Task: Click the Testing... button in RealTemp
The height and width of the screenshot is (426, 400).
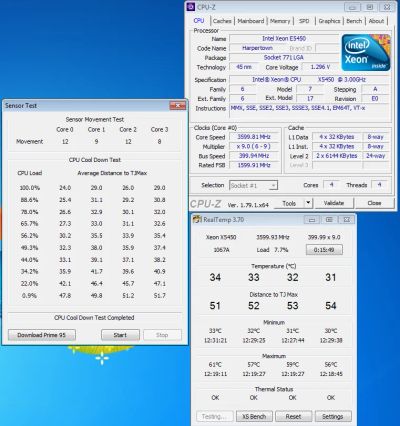Action: (214, 416)
